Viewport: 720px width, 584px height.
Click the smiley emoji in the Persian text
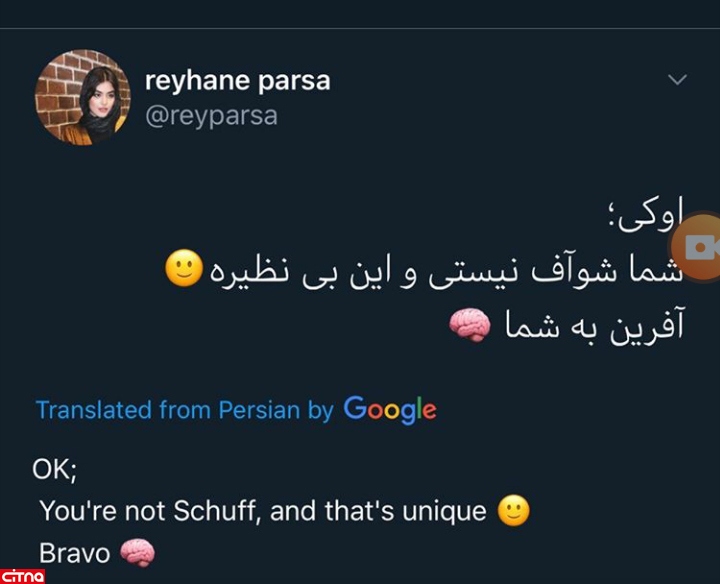pyautogui.click(x=184, y=269)
